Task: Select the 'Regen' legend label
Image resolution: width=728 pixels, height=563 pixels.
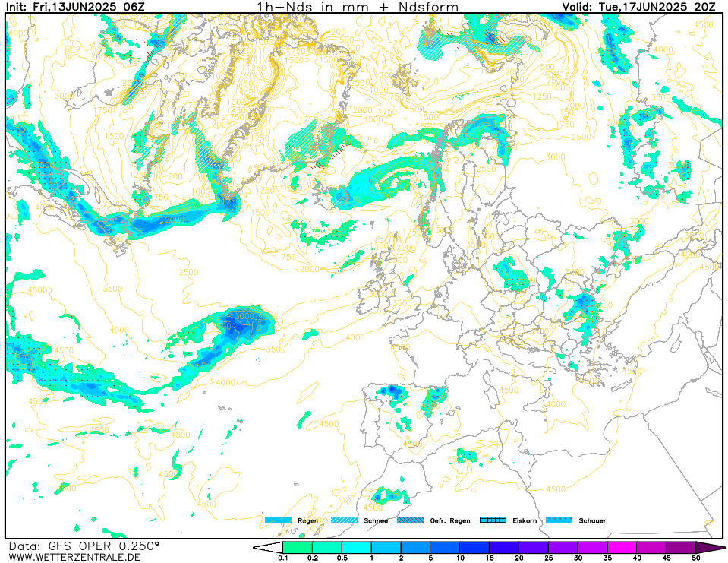Action: click(307, 520)
